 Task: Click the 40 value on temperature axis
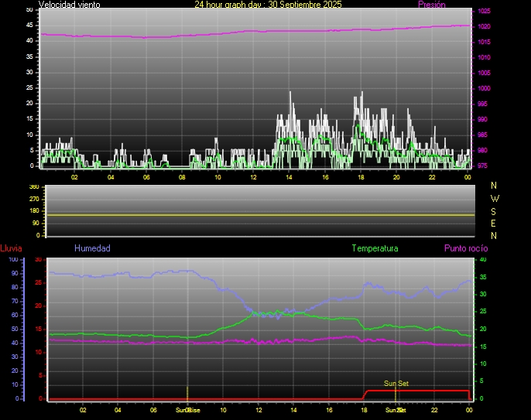pyautogui.click(x=484, y=260)
